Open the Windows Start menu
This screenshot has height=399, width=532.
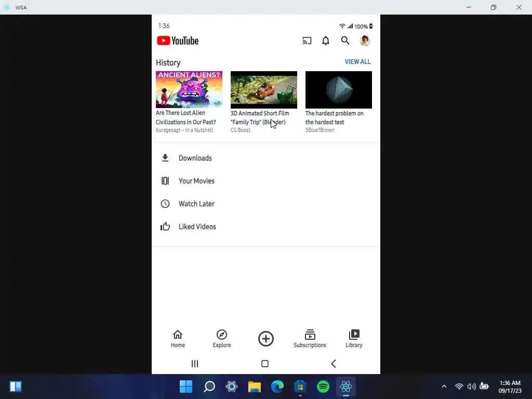point(186,387)
